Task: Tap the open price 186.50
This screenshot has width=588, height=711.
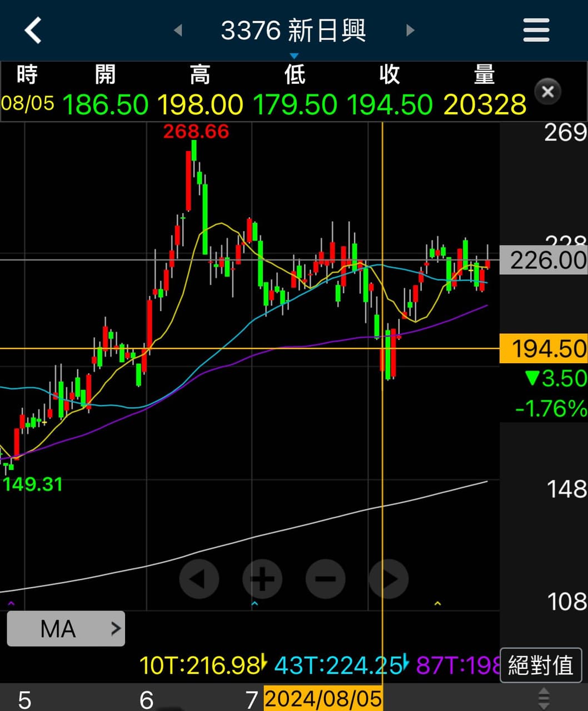Action: coord(106,104)
